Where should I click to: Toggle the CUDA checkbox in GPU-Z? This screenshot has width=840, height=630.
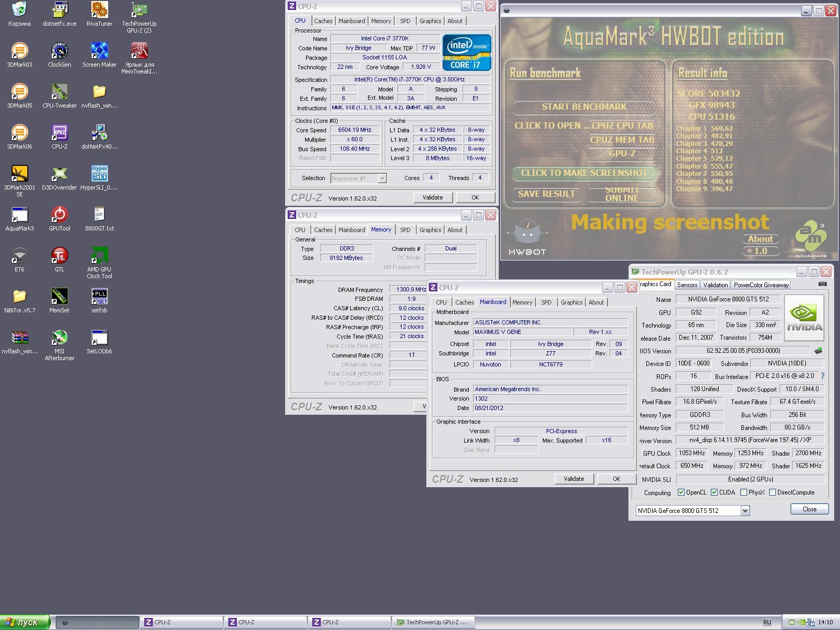point(714,492)
